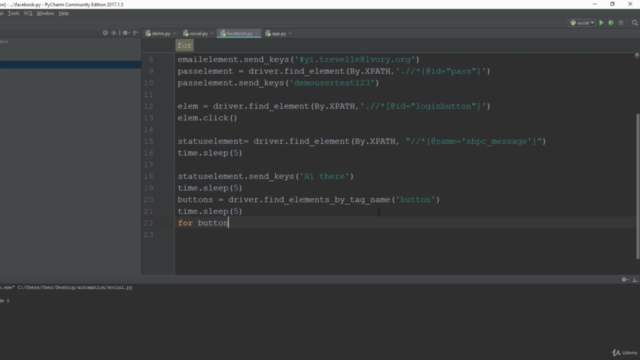
Task: Open the Tools menu
Action: [x=13, y=13]
